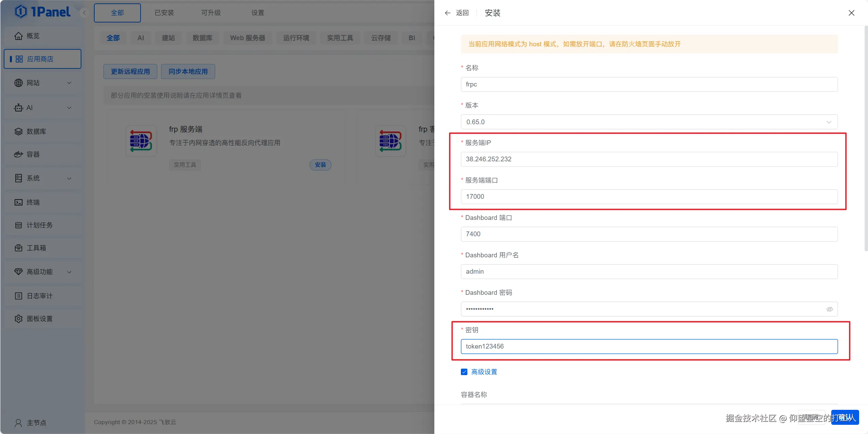
Task: Click the 同步本地应用 button
Action: [x=188, y=71]
